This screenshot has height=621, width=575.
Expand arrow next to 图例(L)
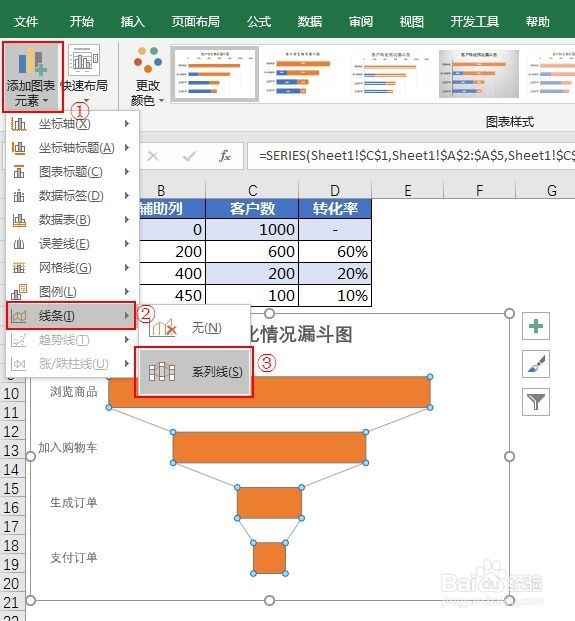(x=127, y=292)
